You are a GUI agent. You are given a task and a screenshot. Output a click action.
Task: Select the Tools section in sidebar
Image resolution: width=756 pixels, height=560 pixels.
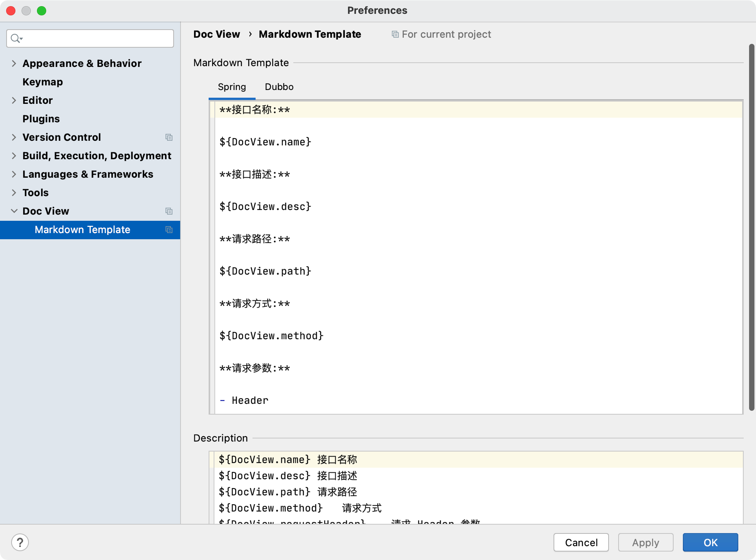tap(35, 192)
